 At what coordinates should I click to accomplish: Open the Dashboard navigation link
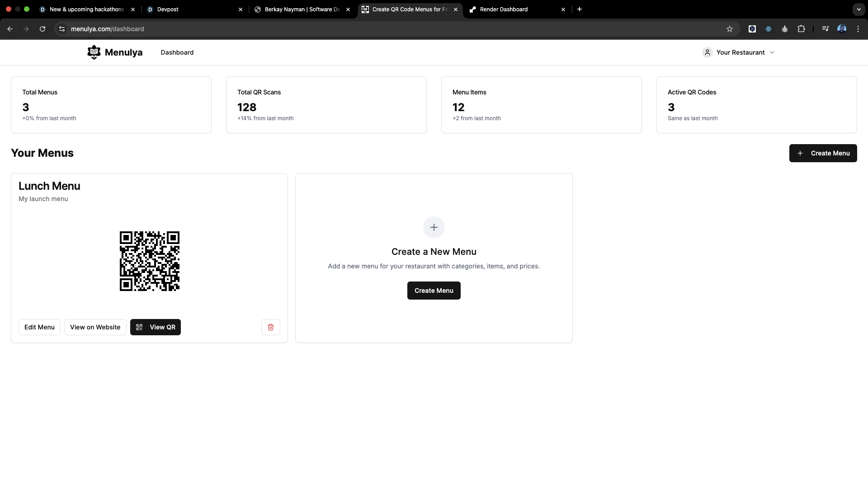tap(177, 52)
